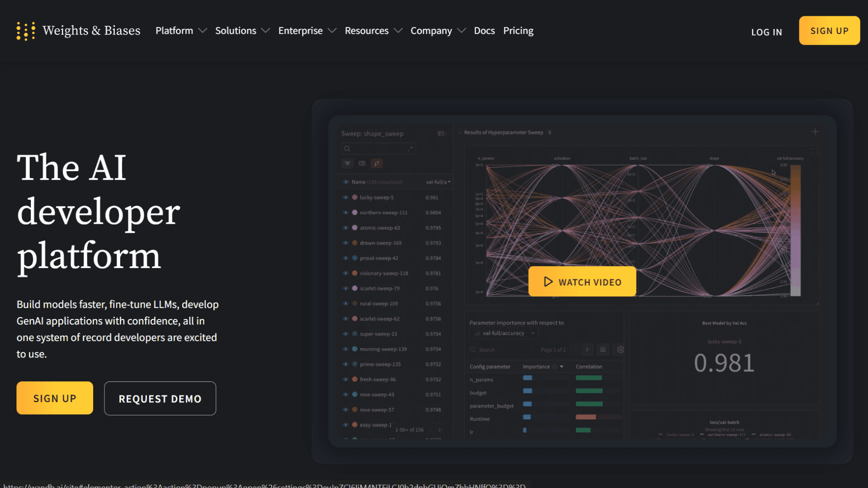
Task: Click the REQUEST DEMO button
Action: (160, 399)
